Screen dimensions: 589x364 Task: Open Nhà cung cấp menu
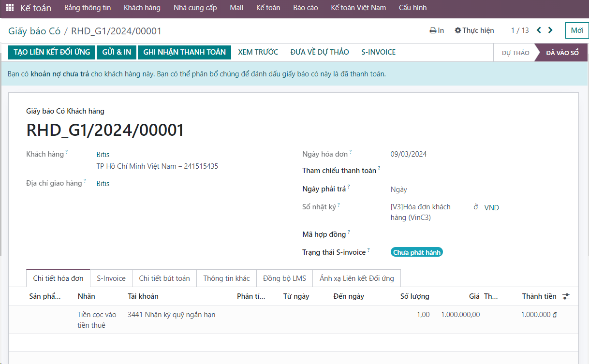pos(195,8)
